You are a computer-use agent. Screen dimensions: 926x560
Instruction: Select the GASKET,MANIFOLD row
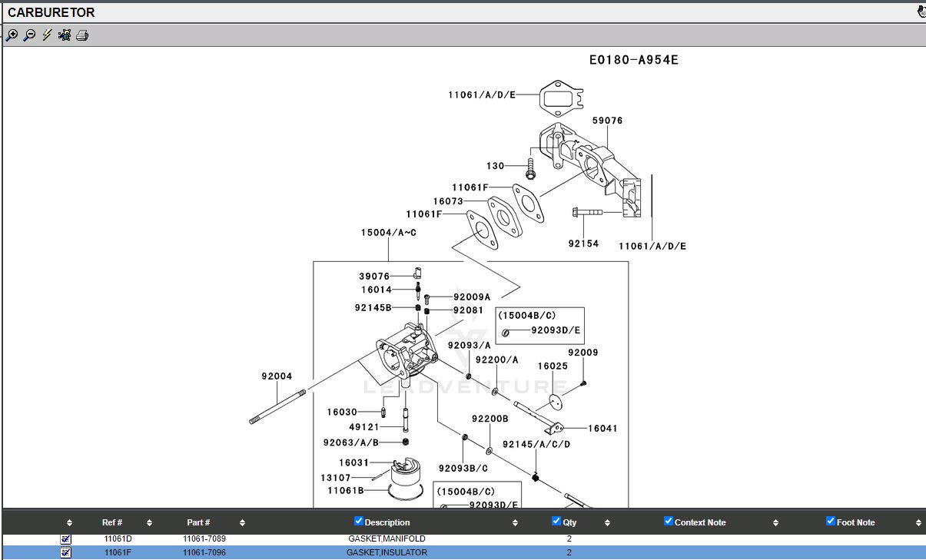[x=387, y=539]
